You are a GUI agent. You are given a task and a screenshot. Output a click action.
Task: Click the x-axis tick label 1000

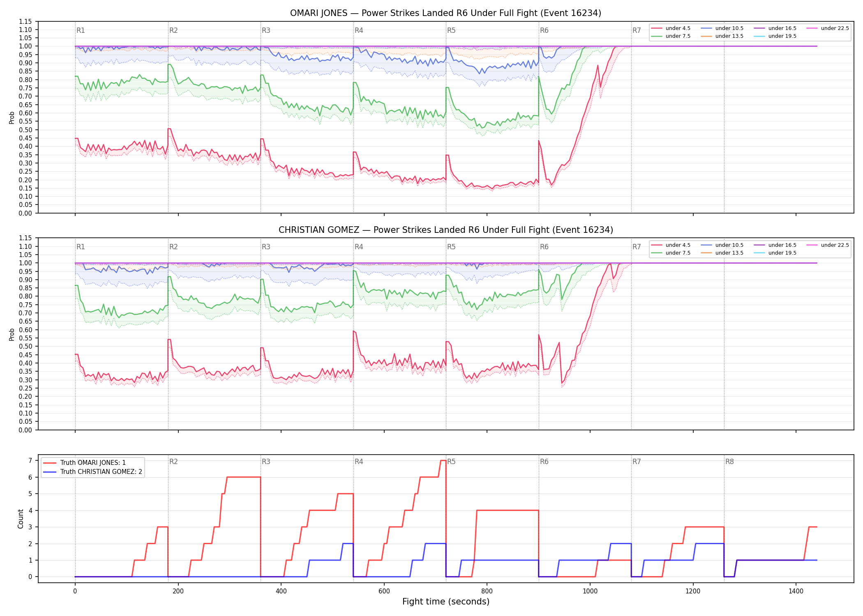[x=590, y=591]
